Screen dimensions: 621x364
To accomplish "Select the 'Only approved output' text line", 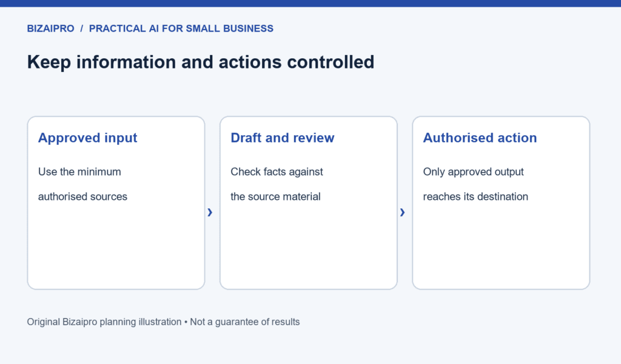I will coord(473,172).
